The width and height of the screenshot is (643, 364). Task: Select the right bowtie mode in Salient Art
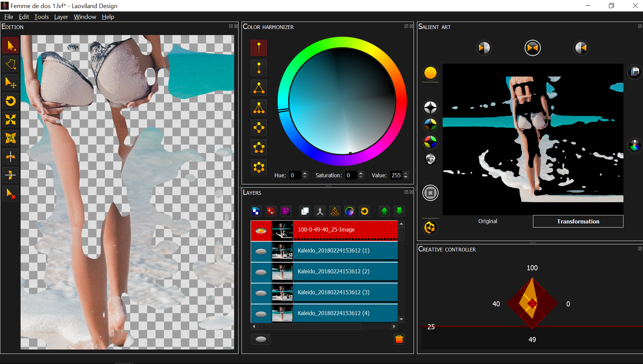point(581,48)
